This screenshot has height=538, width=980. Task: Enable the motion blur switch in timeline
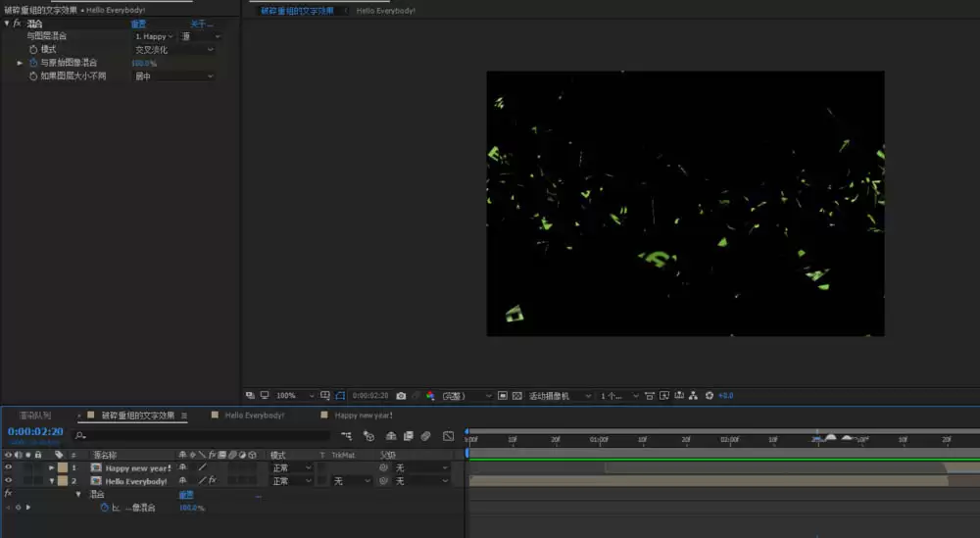pyautogui.click(x=425, y=435)
